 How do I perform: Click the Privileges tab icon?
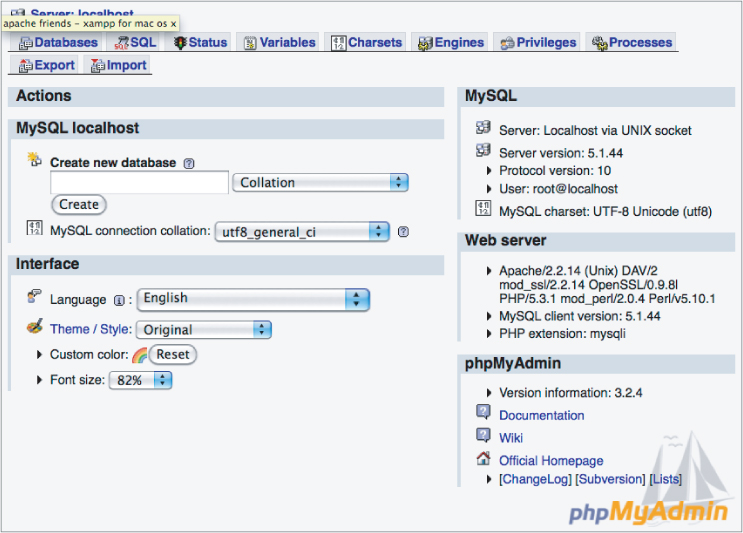[507, 44]
